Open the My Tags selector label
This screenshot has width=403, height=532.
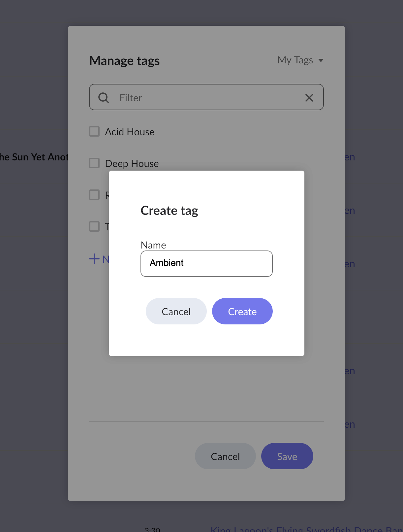point(295,60)
